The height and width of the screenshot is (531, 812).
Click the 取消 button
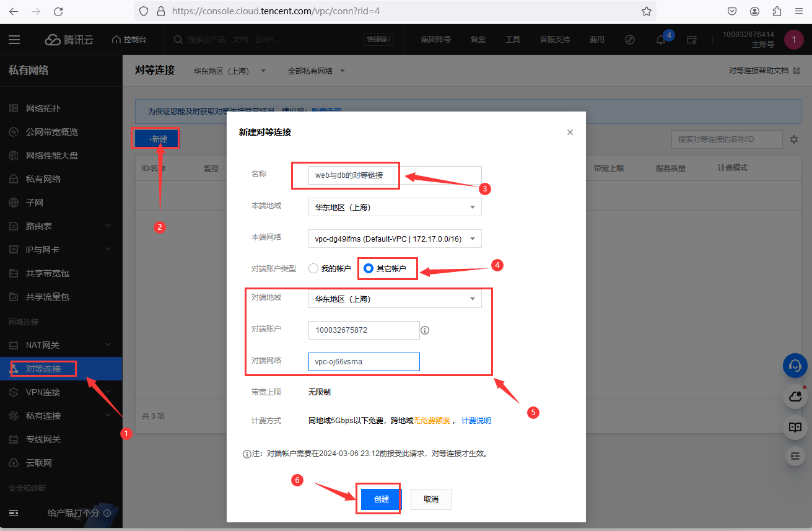pos(430,499)
